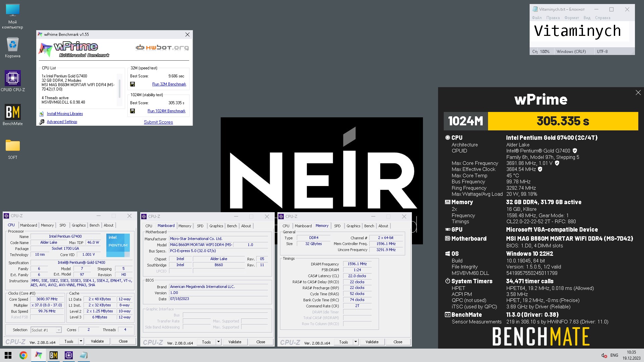Click the DRAM Frequency 1596.1 MHz value
This screenshot has height=362, width=644.
tap(357, 264)
